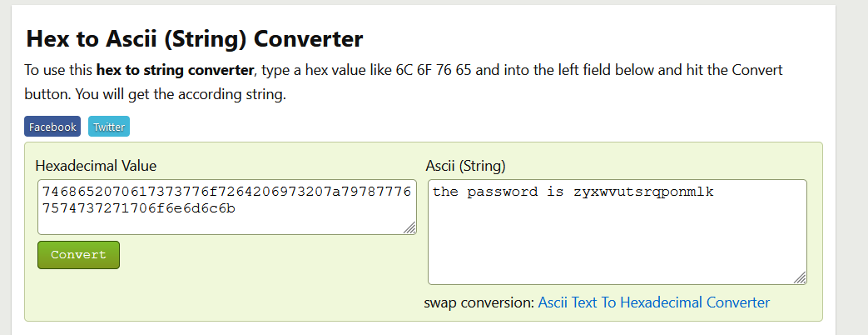Viewport: 868px width, 335px height.
Task: Open Ascii Text To Hexadecimal Converter link
Action: [653, 302]
